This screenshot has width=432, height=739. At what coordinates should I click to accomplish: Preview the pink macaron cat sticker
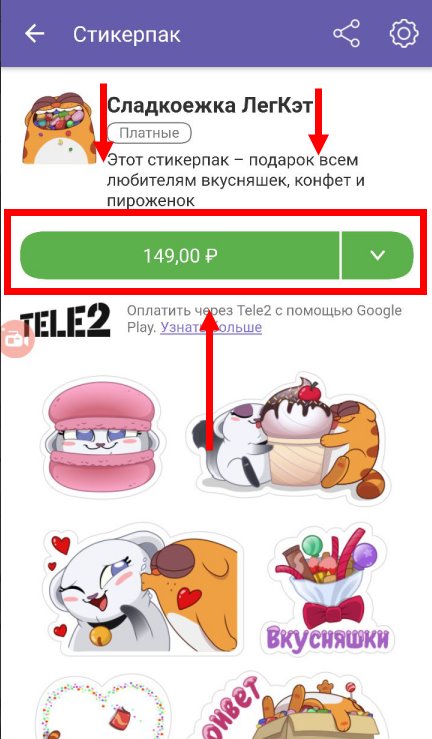(x=103, y=438)
